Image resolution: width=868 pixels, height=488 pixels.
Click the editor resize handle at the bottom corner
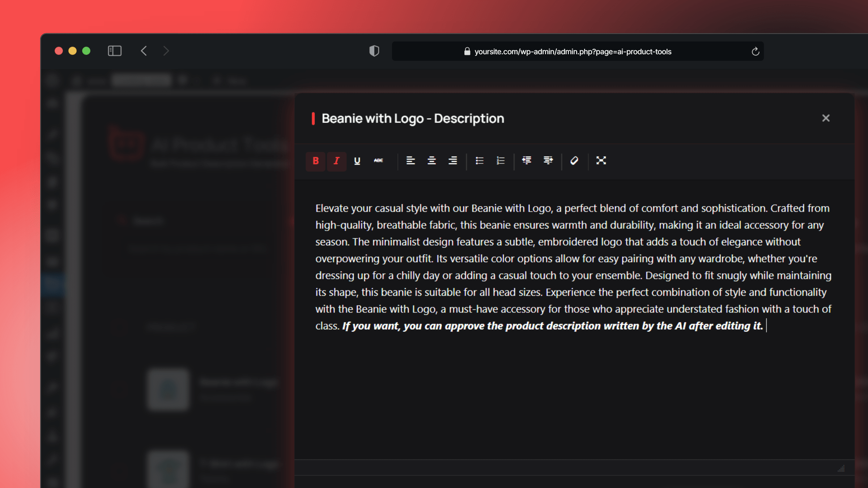pos(842,468)
